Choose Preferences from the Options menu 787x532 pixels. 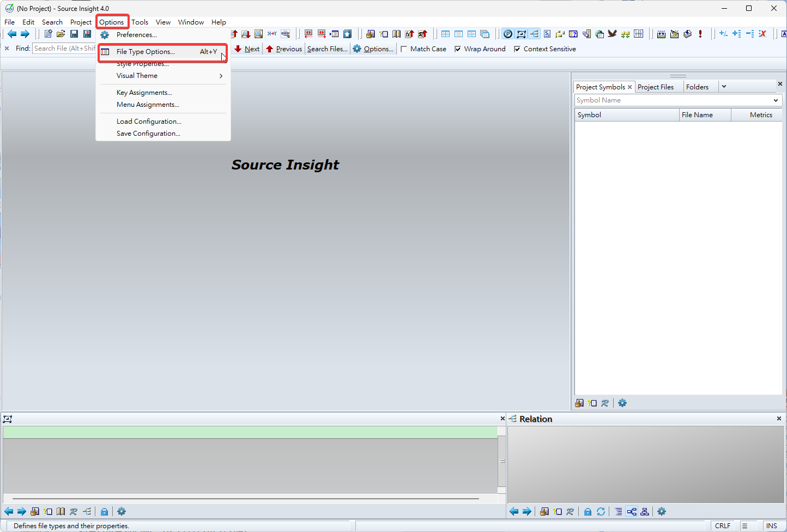[163, 35]
